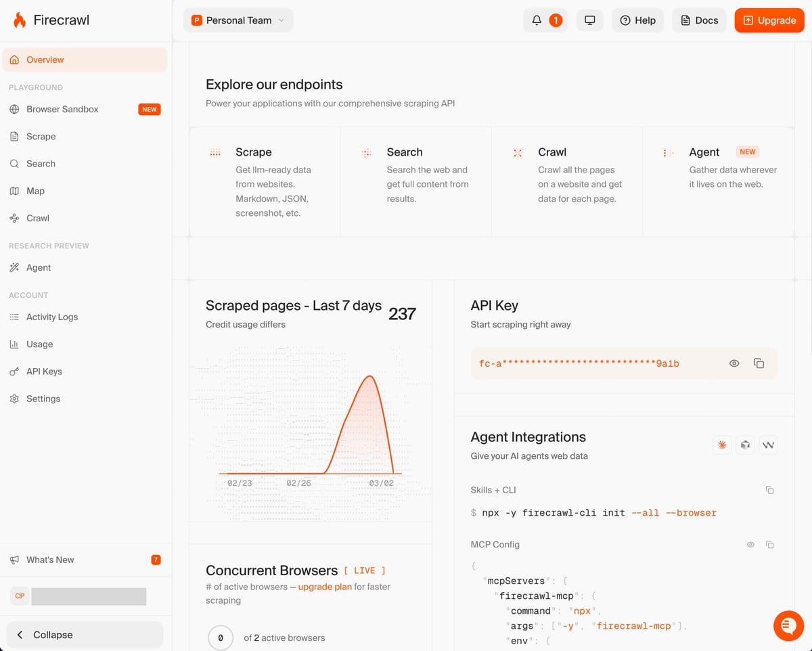Open the Claude agent integration
Screen dimensions: 812x651
pyautogui.click(x=721, y=445)
